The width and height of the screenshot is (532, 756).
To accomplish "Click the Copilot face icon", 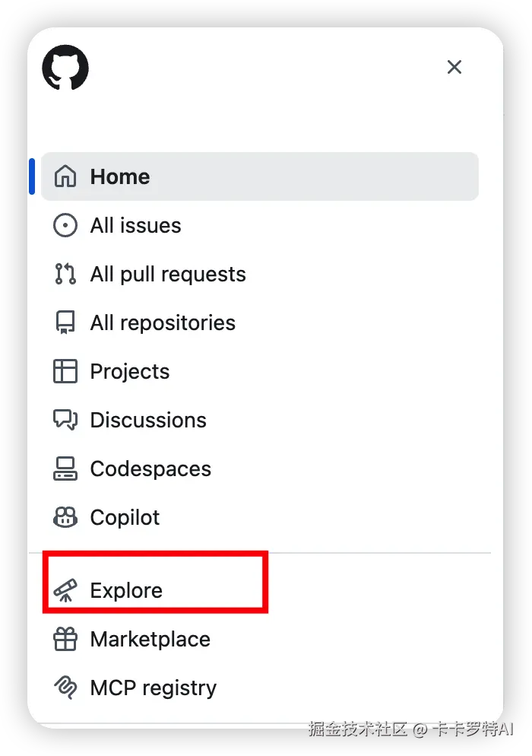I will click(x=65, y=517).
